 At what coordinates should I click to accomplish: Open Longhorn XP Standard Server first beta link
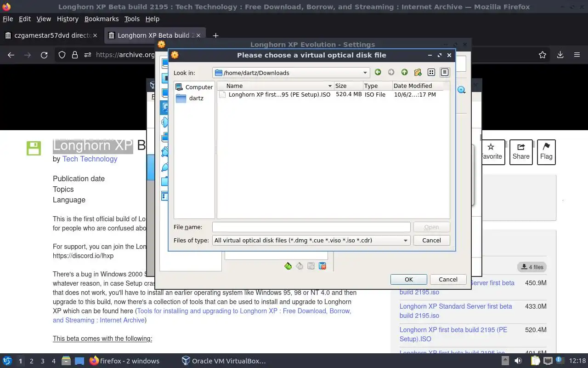pos(456,311)
